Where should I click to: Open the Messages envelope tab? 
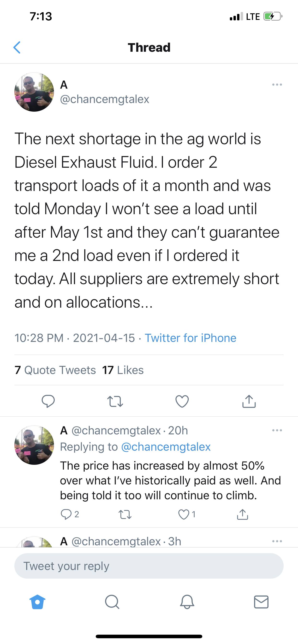point(261,602)
